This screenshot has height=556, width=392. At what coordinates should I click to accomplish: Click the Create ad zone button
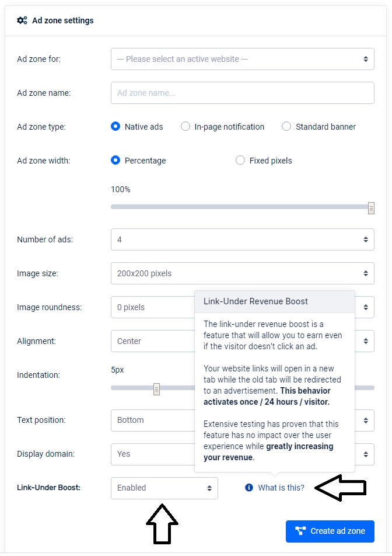330,531
